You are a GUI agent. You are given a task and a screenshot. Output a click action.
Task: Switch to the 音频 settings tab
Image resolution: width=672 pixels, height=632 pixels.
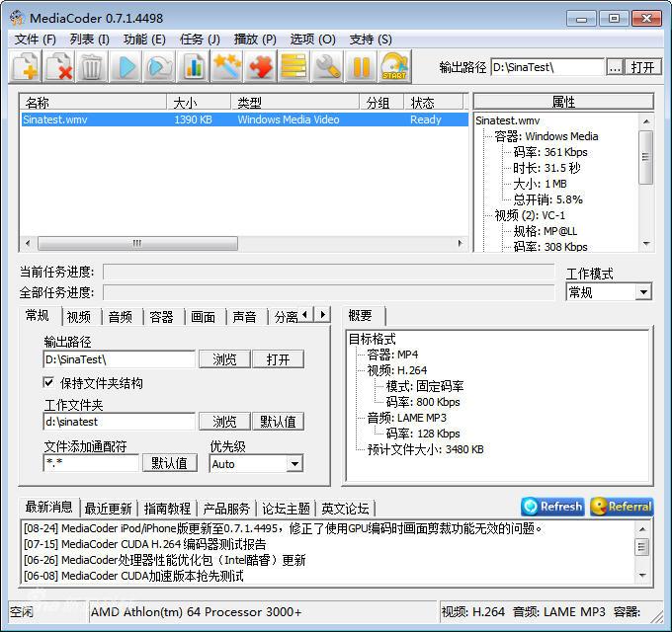121,317
